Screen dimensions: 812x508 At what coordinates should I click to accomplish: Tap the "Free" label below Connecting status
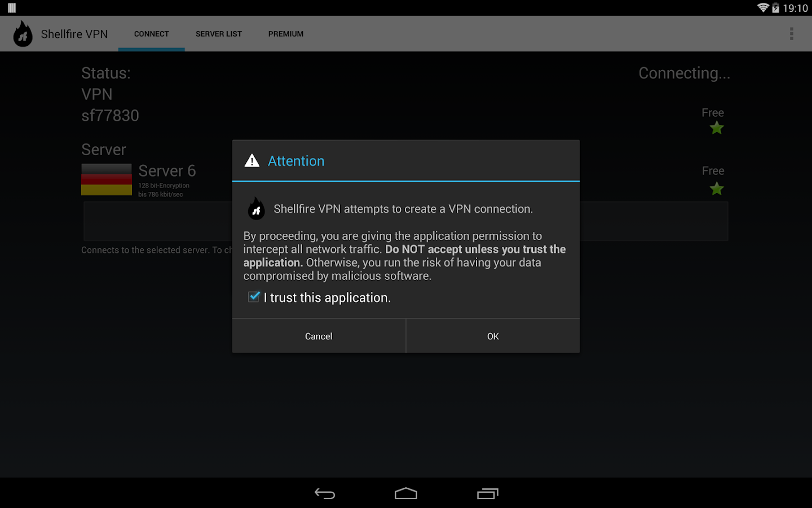pos(713,113)
